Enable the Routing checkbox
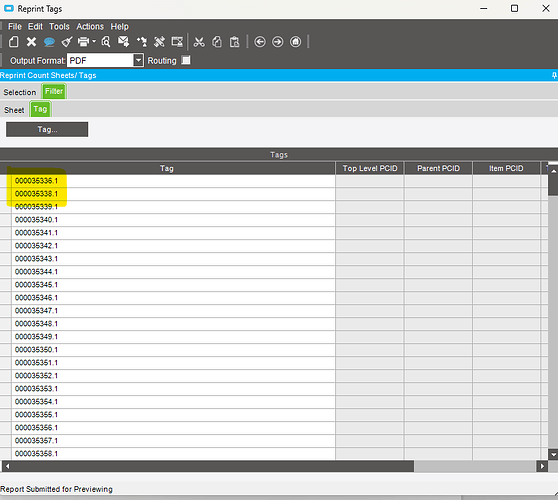 [186, 60]
